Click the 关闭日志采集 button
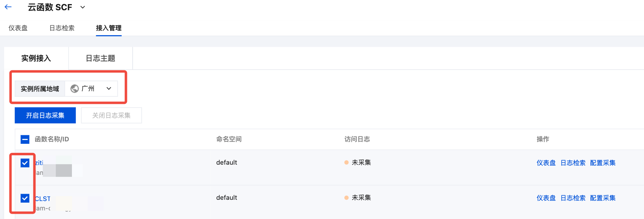The height and width of the screenshot is (219, 644). pos(111,116)
